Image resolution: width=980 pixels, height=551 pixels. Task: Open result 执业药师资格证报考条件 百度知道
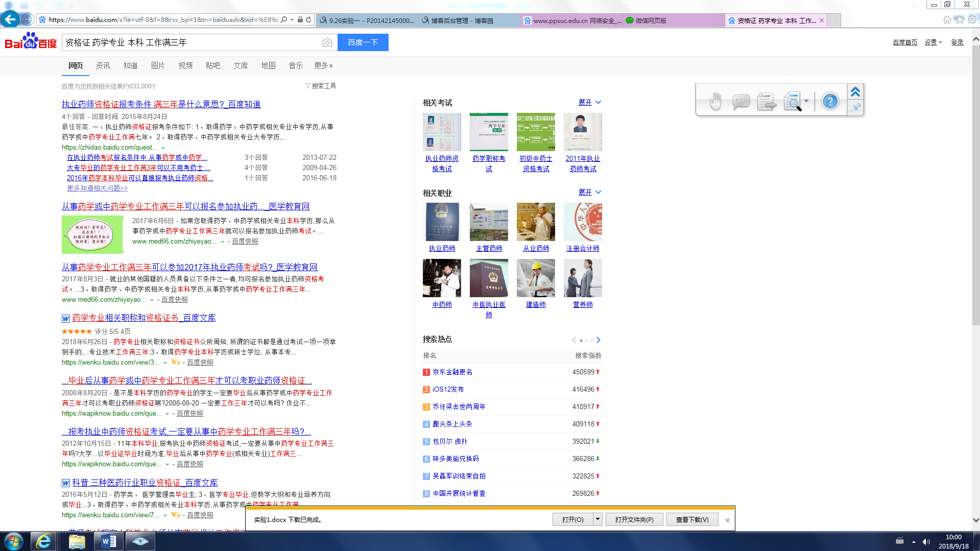pyautogui.click(x=161, y=104)
